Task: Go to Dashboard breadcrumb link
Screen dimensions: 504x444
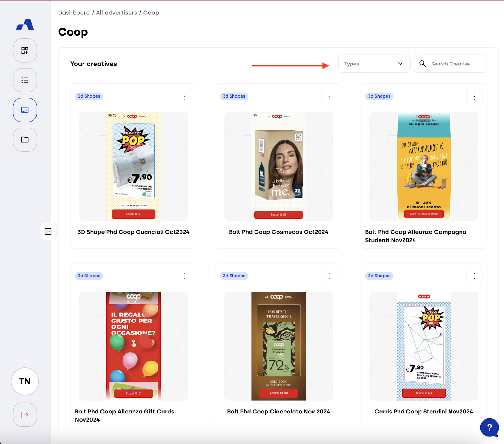Action: (74, 13)
